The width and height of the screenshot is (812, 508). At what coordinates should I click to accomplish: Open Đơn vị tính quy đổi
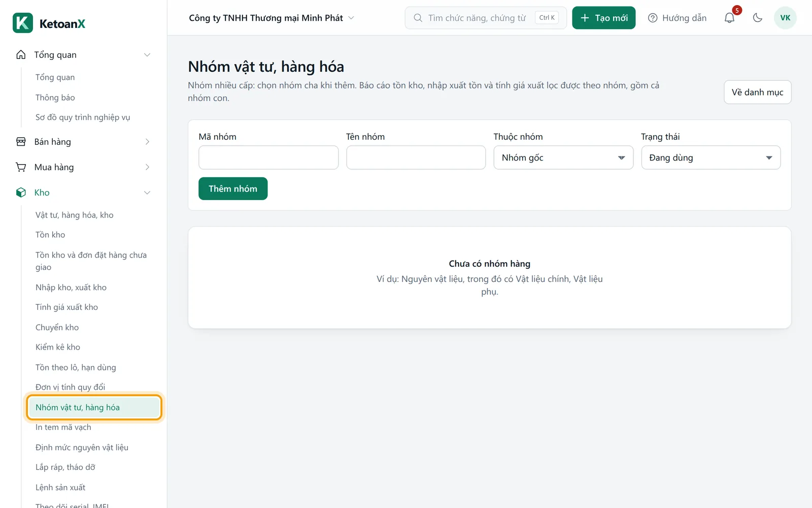coord(71,387)
